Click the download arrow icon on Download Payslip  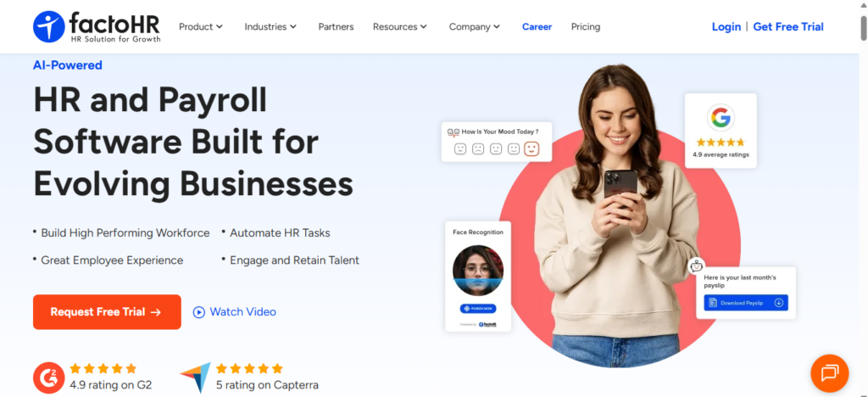778,303
